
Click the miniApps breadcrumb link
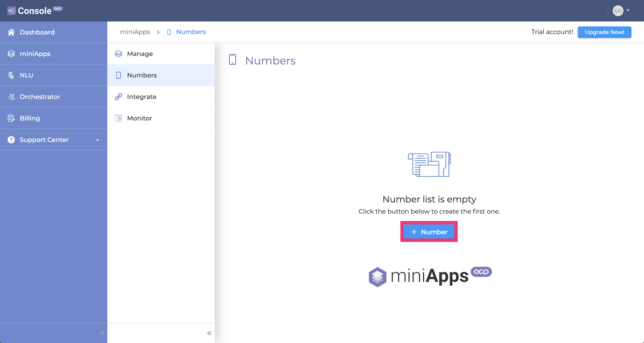point(135,32)
